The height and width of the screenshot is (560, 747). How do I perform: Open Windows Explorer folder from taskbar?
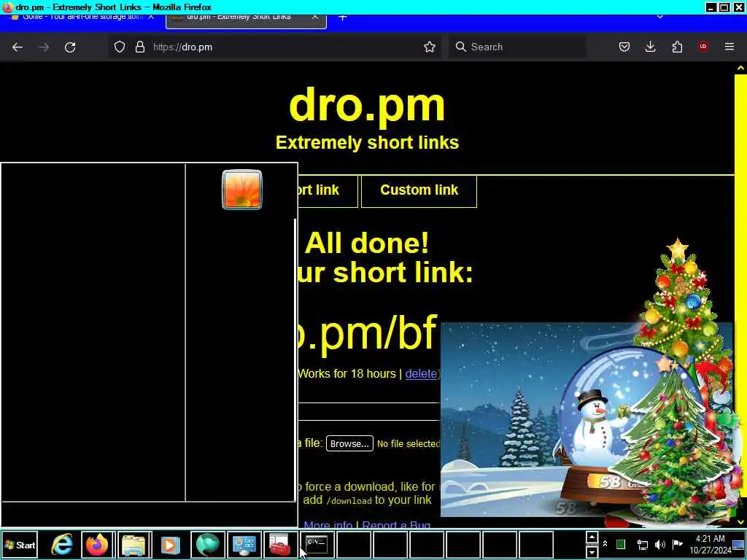(135, 545)
